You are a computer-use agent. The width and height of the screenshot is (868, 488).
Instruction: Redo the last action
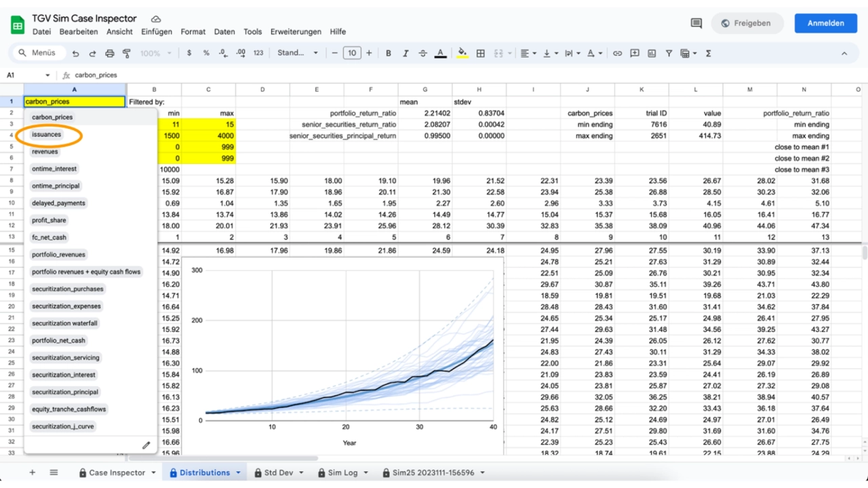pos(92,54)
